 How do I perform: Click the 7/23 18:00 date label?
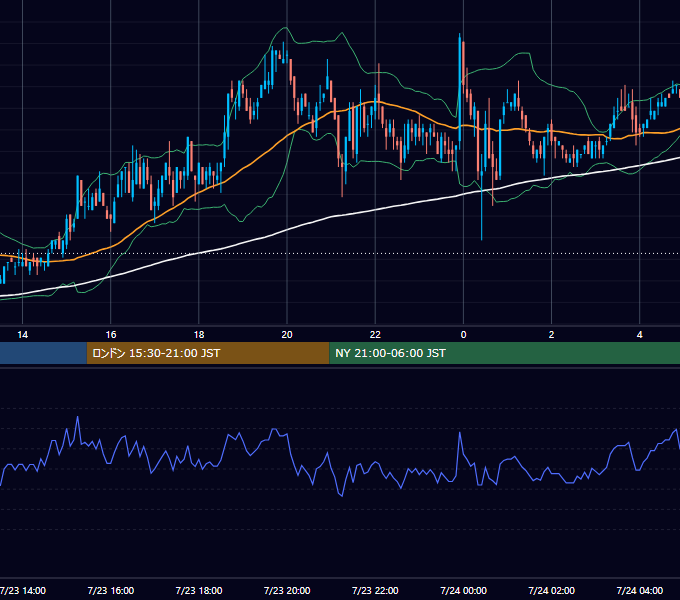click(199, 590)
